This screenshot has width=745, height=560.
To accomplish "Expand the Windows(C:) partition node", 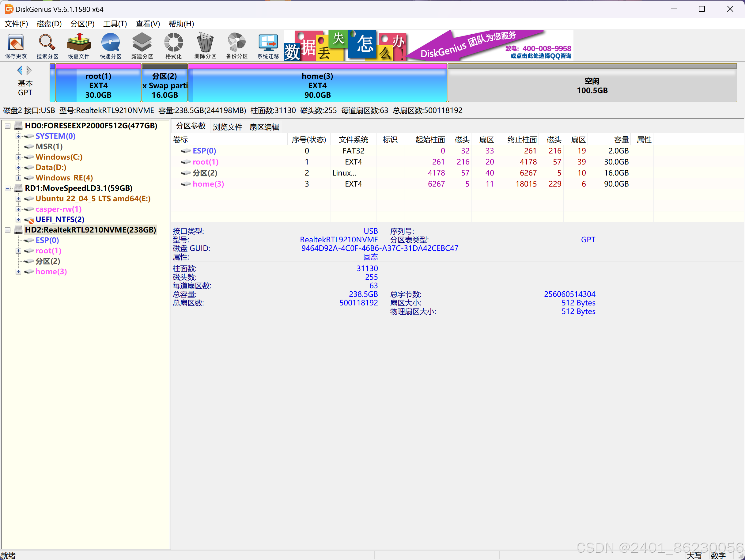I will tap(18, 157).
